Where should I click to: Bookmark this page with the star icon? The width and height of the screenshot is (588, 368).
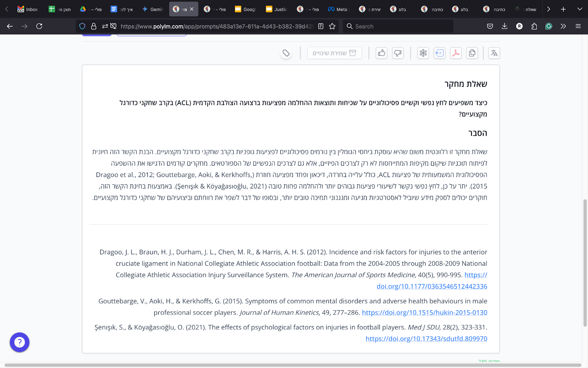point(332,26)
